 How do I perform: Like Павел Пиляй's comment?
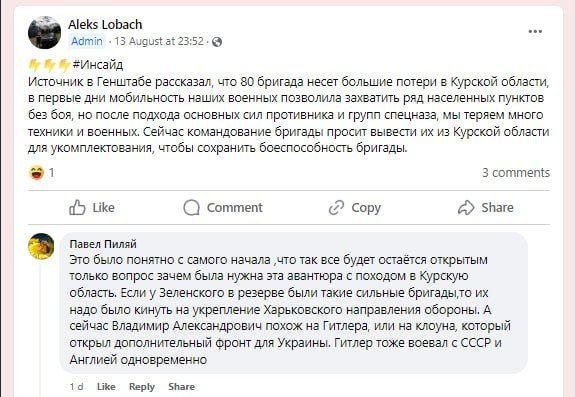tap(106, 386)
